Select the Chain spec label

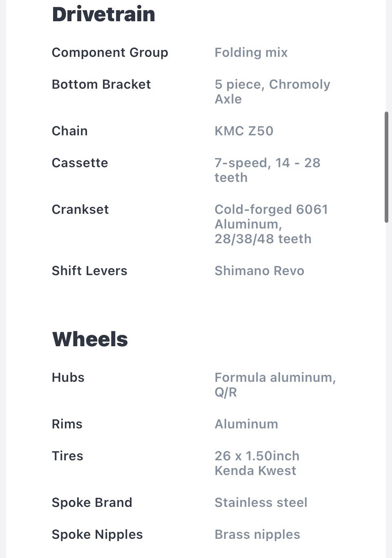click(x=70, y=131)
